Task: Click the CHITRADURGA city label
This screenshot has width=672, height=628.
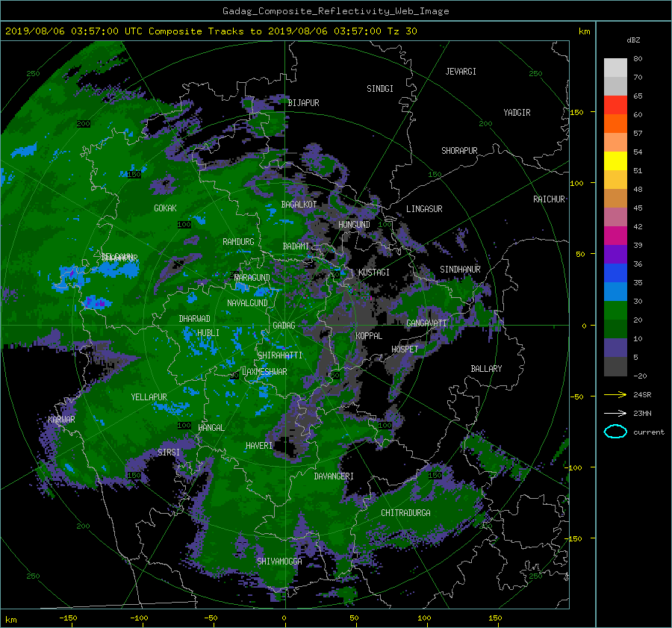Action: 405,513
